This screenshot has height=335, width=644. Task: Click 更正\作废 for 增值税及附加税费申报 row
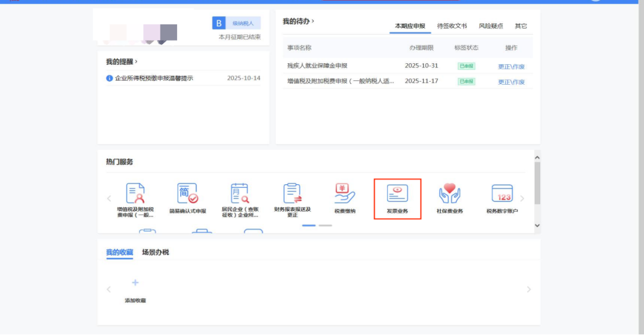pos(512,82)
